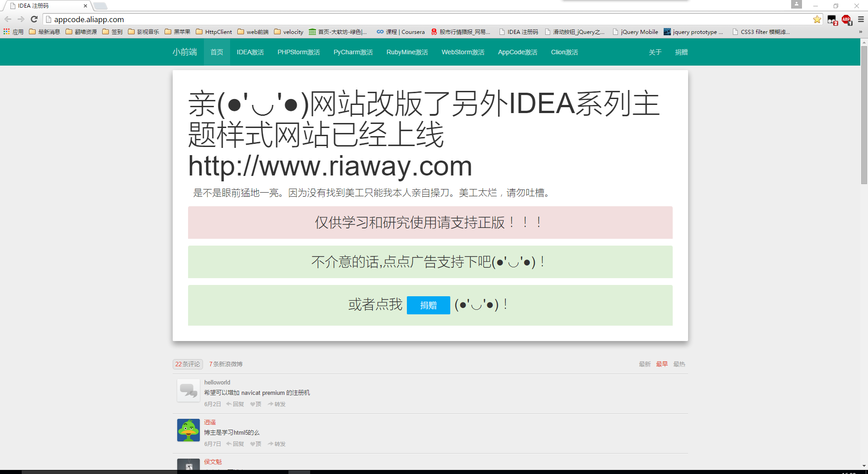
Task: Click the vertical scrollbar thumb
Action: [x=864, y=115]
